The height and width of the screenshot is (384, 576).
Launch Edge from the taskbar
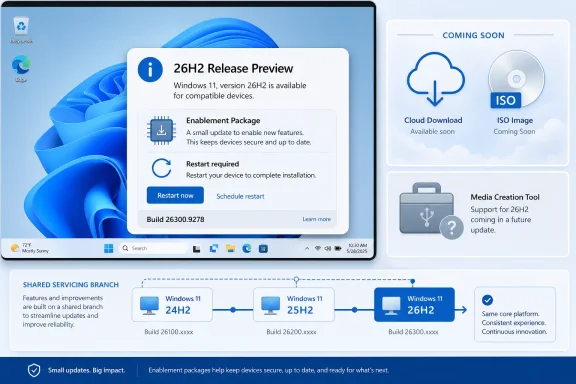coord(247,249)
